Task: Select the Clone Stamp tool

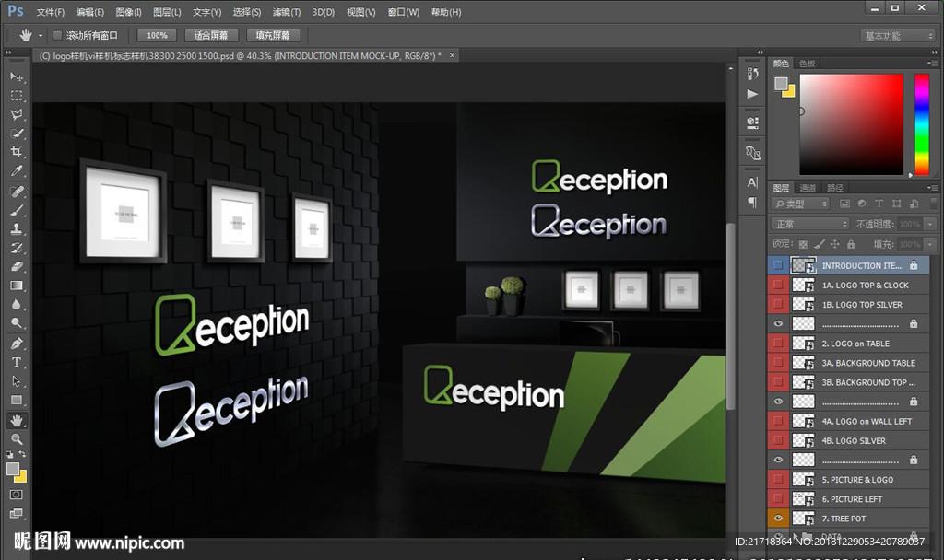Action: [x=17, y=228]
